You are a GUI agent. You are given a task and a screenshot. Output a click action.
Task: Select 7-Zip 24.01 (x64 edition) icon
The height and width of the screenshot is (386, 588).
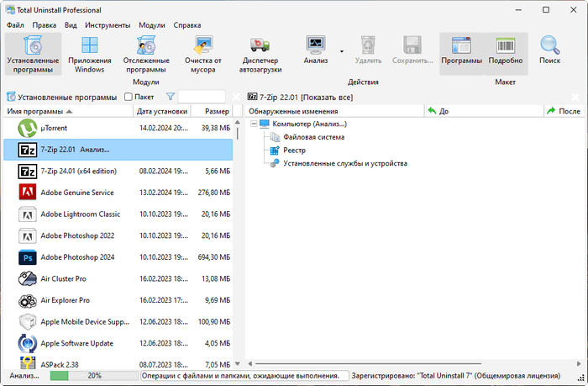point(28,171)
